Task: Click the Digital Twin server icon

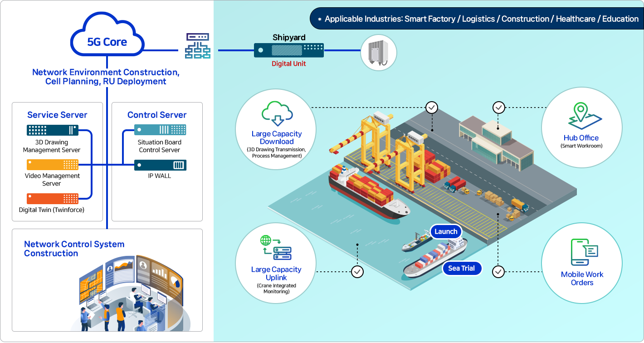Action: point(53,198)
